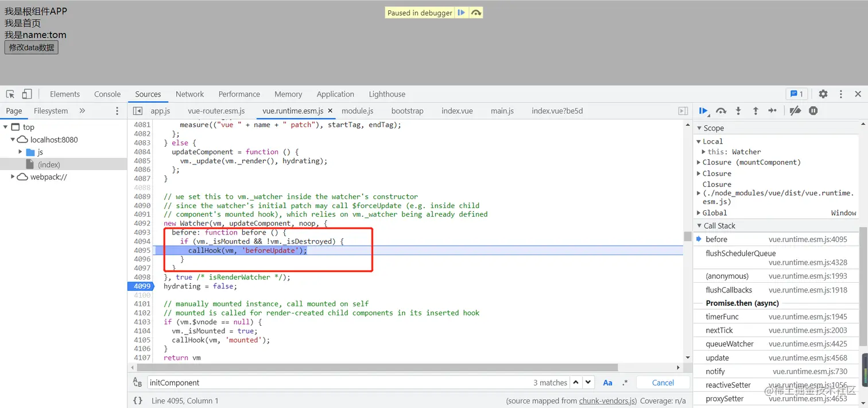Switch to the Console tab

[107, 94]
